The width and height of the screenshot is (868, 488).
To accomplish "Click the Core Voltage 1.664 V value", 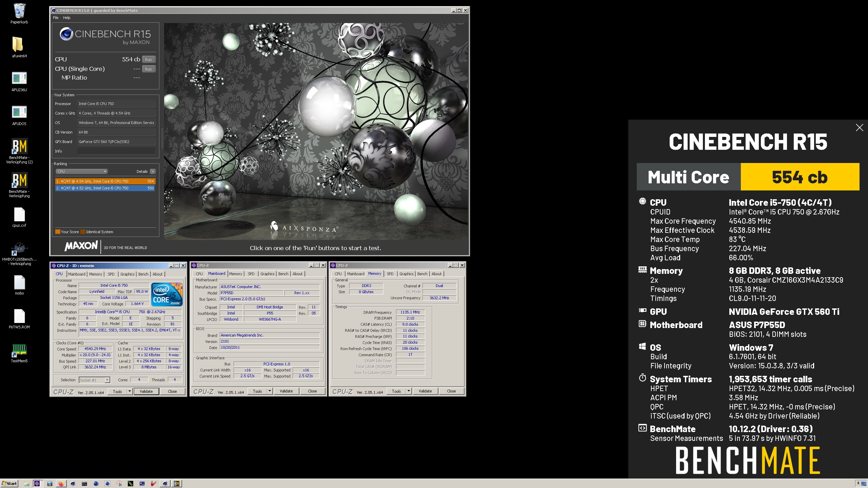I will coord(138,304).
